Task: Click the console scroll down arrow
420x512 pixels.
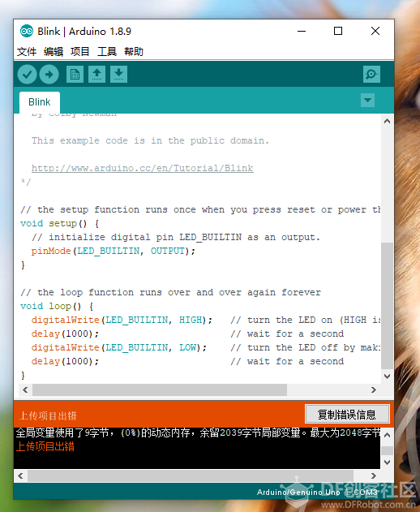Action: (387, 463)
